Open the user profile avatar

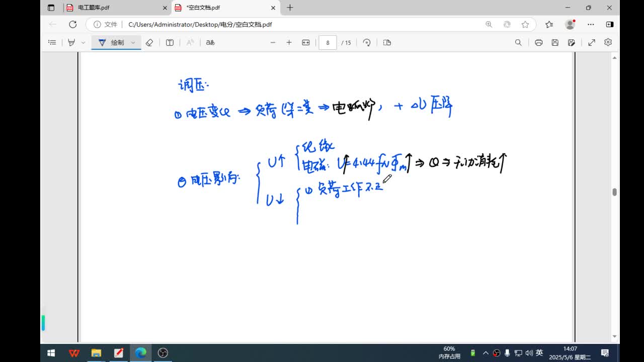(x=570, y=24)
